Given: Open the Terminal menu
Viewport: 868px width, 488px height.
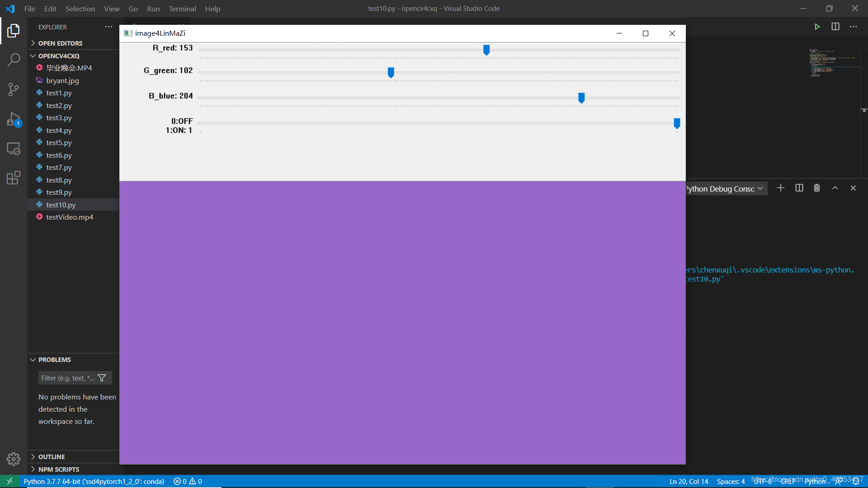Looking at the screenshot, I should coord(182,8).
